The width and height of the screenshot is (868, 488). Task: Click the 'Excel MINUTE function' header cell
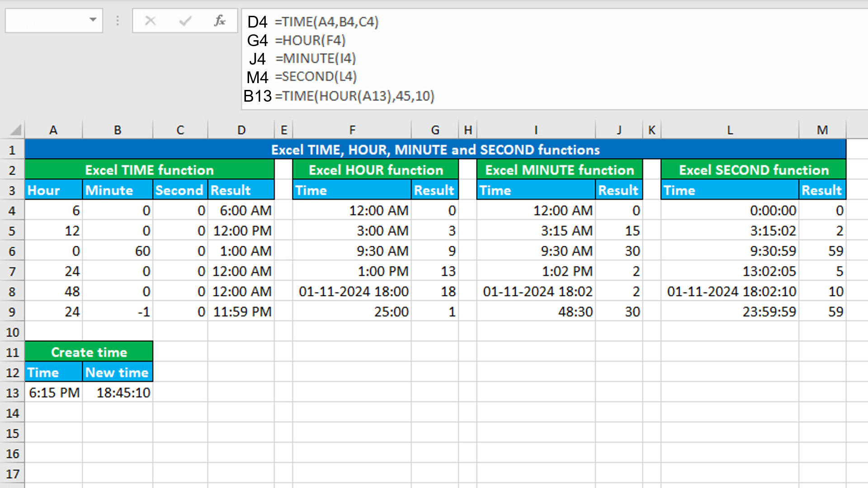click(560, 170)
